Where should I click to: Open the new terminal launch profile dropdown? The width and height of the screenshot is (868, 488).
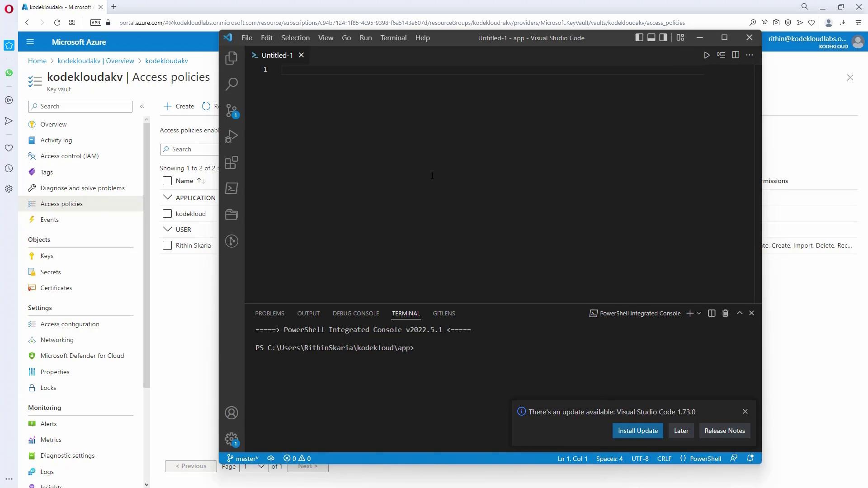[x=699, y=313]
